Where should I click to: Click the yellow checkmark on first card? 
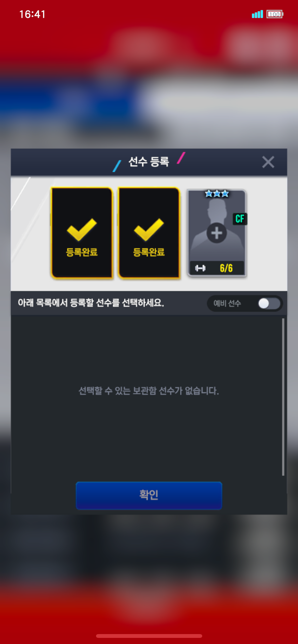(x=82, y=229)
